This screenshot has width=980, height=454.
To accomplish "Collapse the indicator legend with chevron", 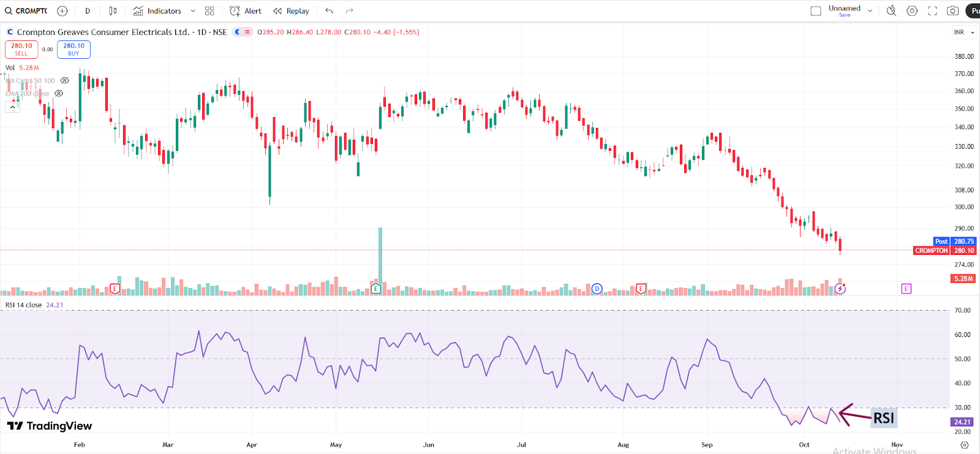I will click(x=12, y=107).
